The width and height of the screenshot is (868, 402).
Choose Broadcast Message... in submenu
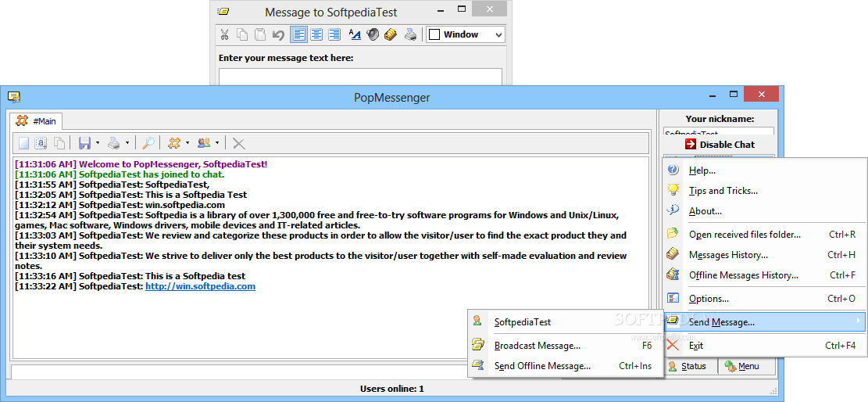coord(565,346)
